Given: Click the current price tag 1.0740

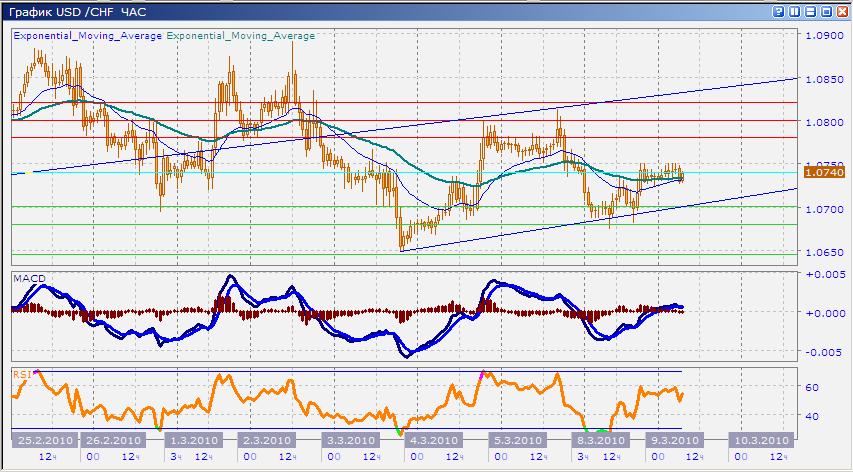Looking at the screenshot, I should coord(824,172).
